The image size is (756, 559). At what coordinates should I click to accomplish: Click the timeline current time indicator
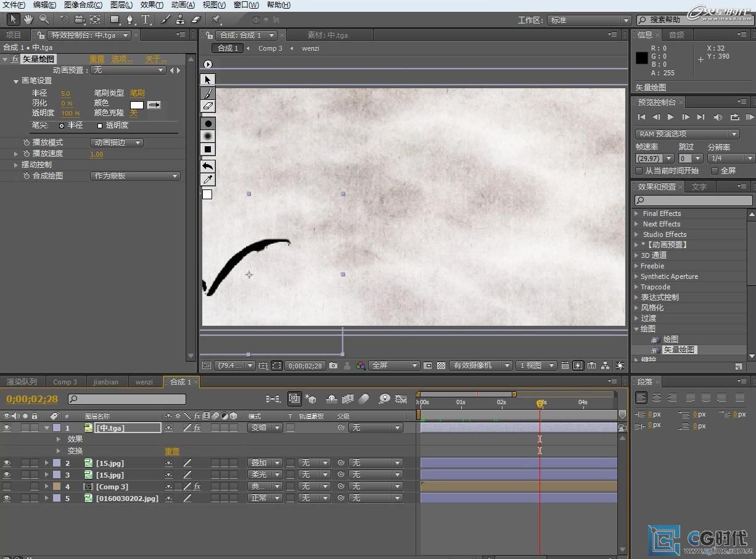pyautogui.click(x=540, y=404)
